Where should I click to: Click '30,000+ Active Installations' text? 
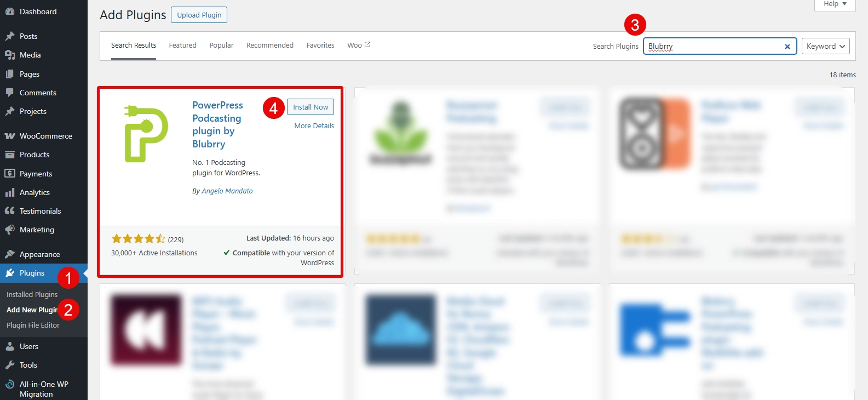pyautogui.click(x=154, y=253)
